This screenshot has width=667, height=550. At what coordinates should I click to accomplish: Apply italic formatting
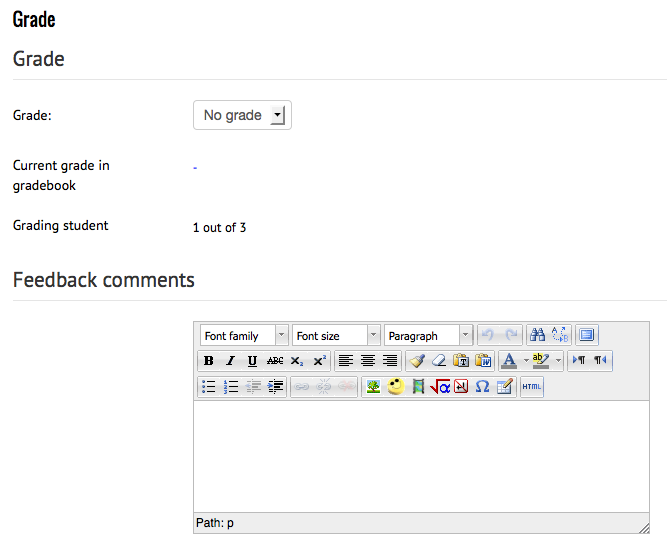pos(231,361)
